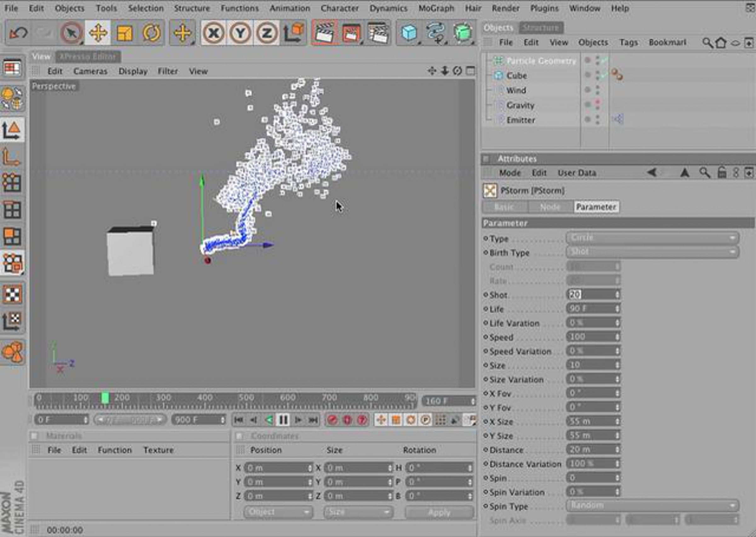This screenshot has height=537, width=756.
Task: Toggle the X axis lock
Action: 213,33
